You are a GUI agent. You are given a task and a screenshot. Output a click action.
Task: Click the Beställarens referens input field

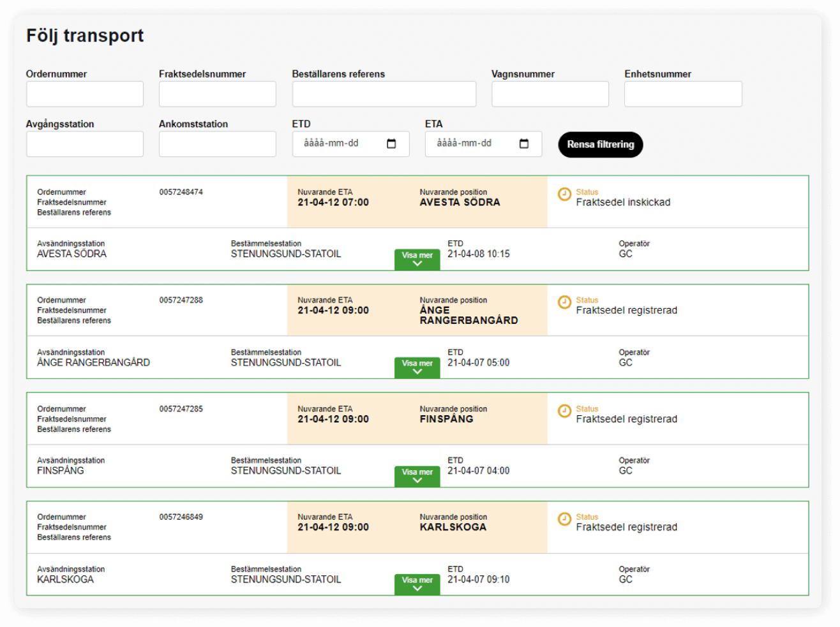(384, 94)
